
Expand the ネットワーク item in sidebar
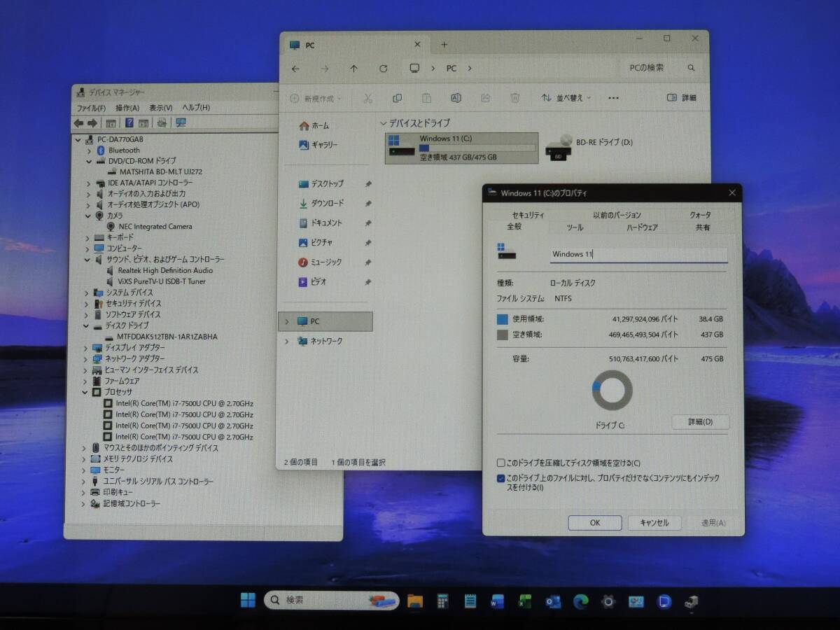(286, 341)
